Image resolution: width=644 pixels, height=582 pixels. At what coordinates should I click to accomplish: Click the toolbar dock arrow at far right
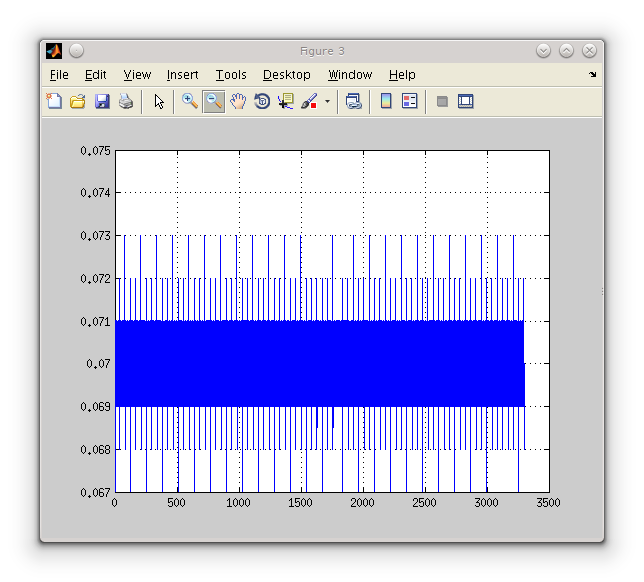[x=592, y=75]
